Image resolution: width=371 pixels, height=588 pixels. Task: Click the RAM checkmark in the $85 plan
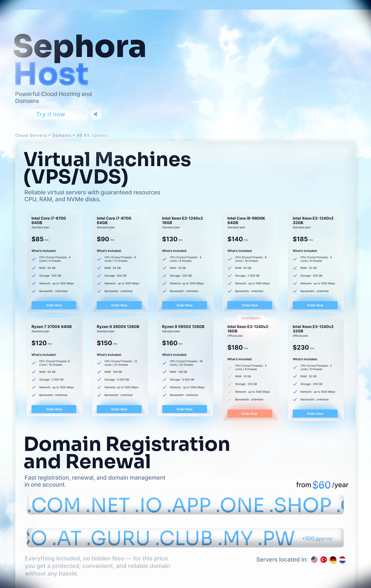pos(34,268)
